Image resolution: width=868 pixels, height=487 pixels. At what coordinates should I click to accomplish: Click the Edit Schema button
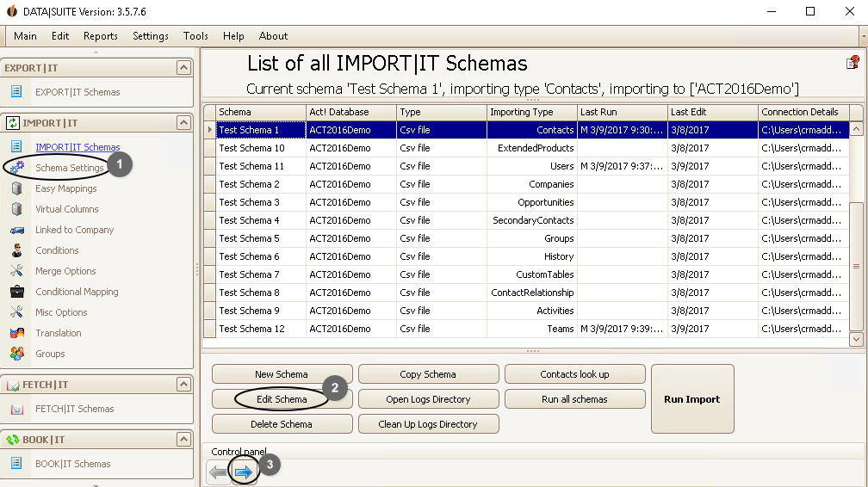pos(282,399)
